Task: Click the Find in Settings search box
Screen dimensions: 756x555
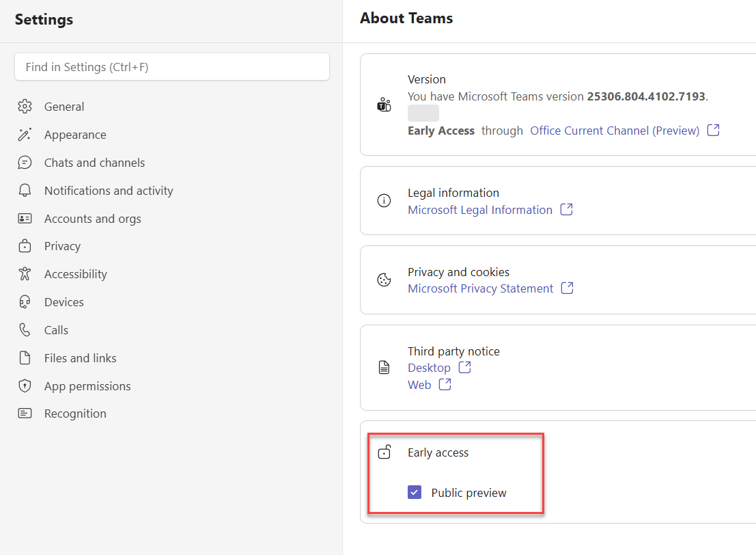Action: click(172, 67)
